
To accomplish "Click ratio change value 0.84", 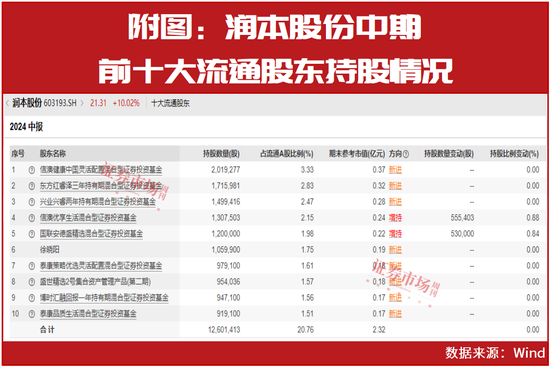I will pos(533,234).
